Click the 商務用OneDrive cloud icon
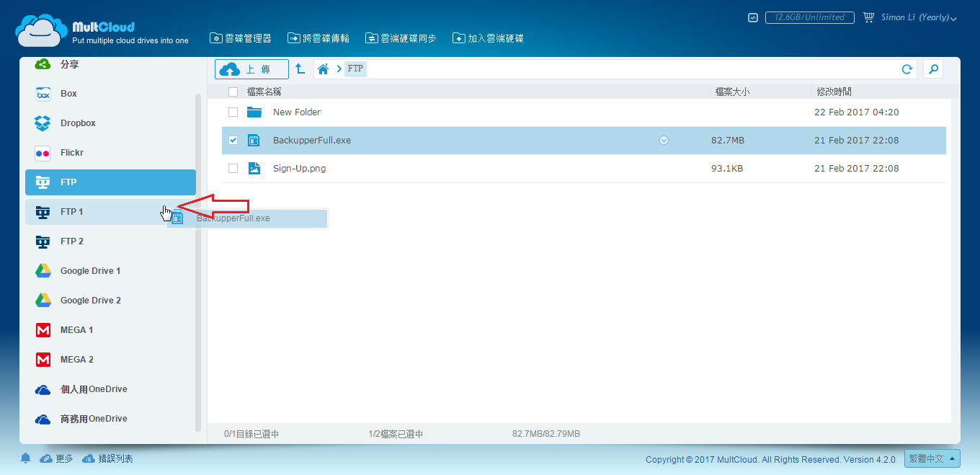This screenshot has height=475, width=980. click(x=43, y=419)
